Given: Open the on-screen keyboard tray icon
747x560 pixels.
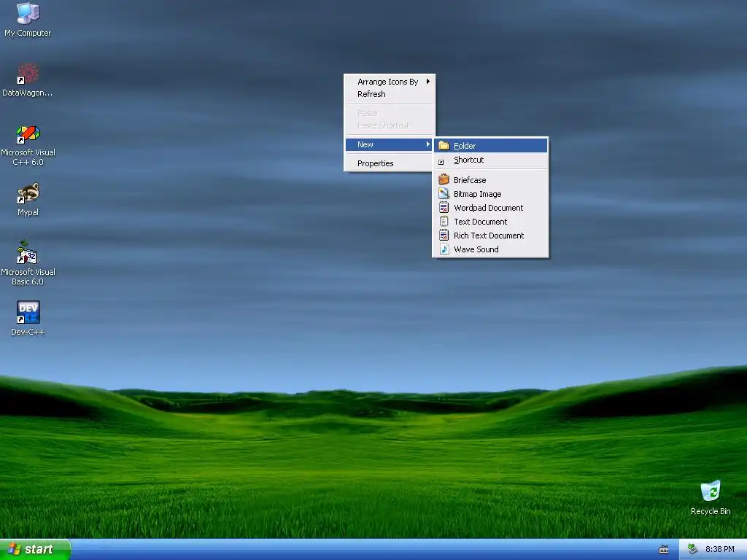Looking at the screenshot, I should point(664,550).
